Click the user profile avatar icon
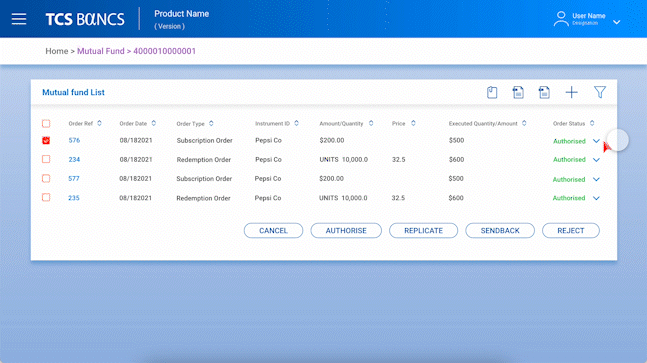Viewport: 647px width, 363px height. (561, 19)
